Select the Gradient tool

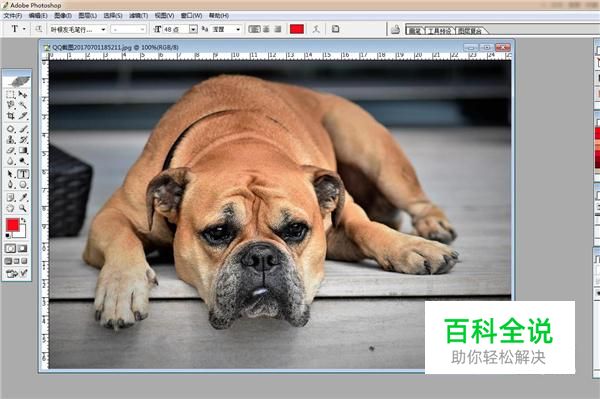point(23,150)
